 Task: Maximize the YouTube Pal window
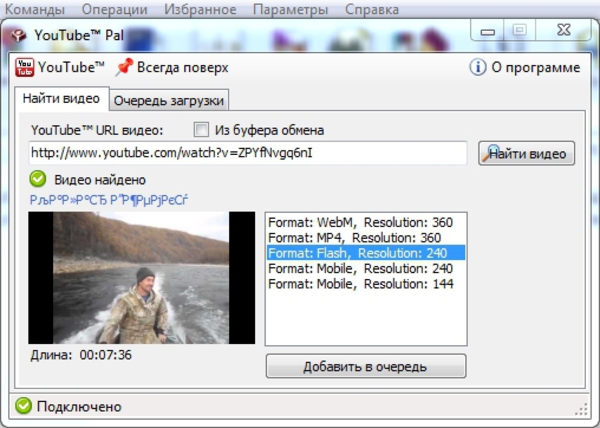519,30
